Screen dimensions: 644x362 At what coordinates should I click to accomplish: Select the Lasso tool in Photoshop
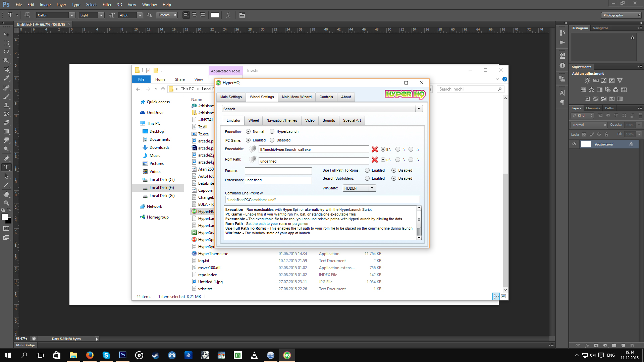[x=6, y=52]
